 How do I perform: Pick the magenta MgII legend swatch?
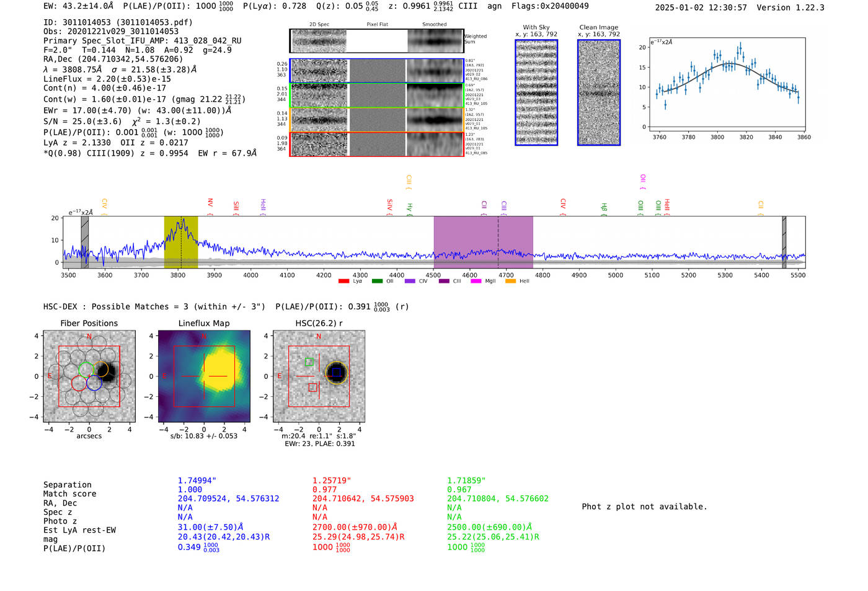tap(476, 281)
